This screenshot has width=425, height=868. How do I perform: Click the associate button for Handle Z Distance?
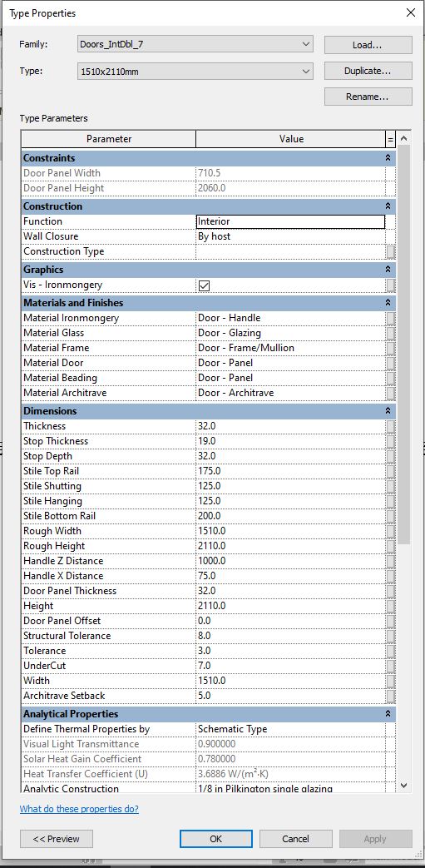(391, 561)
